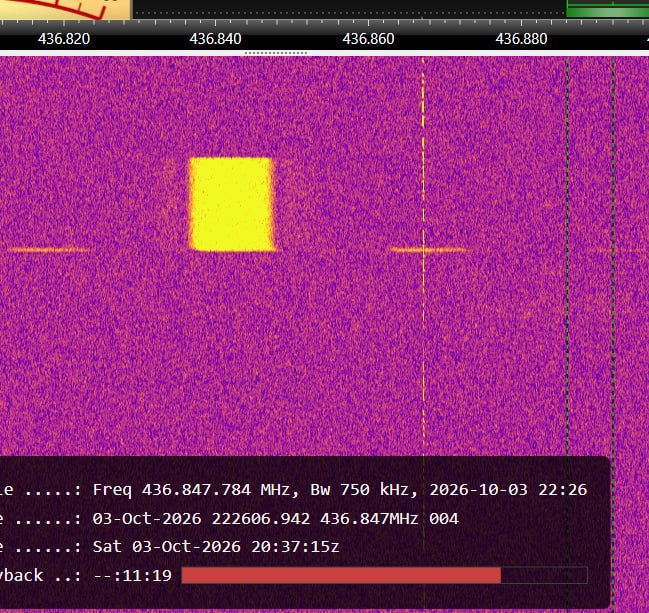The height and width of the screenshot is (613, 649).
Task: Click the S-meter gauge at top left
Action: pos(65,9)
